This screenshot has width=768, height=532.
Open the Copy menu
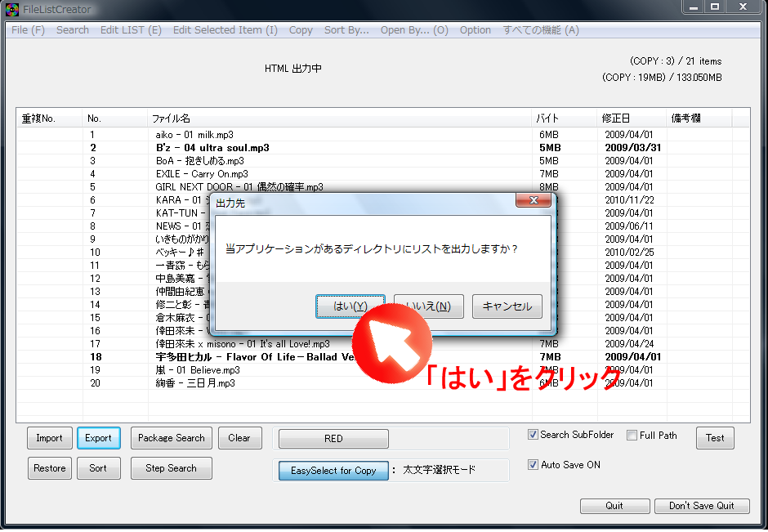[301, 30]
